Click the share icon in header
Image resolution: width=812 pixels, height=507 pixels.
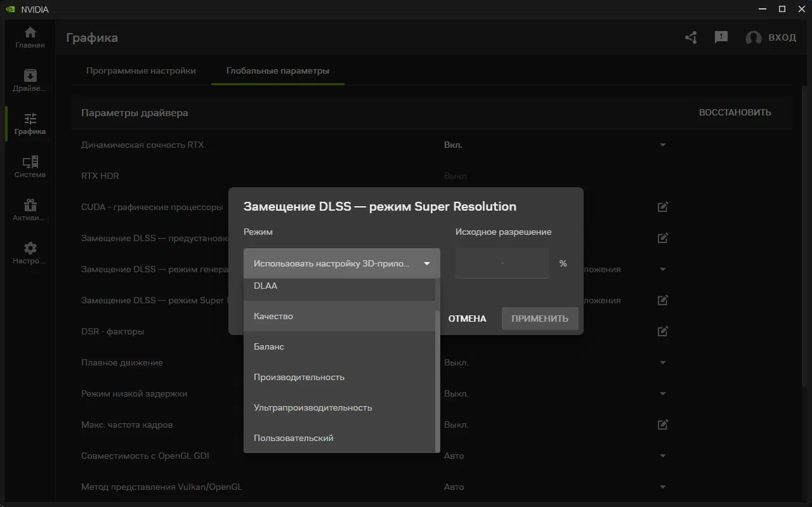(691, 37)
